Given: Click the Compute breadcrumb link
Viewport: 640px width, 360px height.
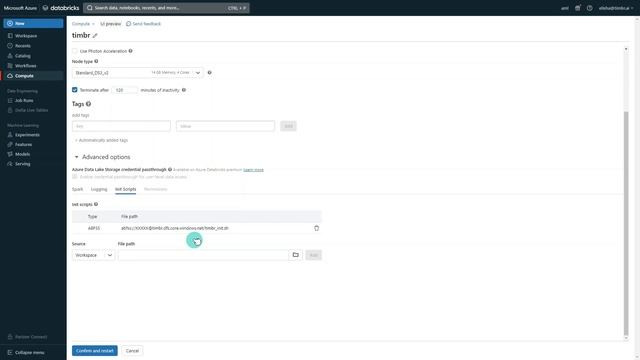Looking at the screenshot, I should [81, 24].
